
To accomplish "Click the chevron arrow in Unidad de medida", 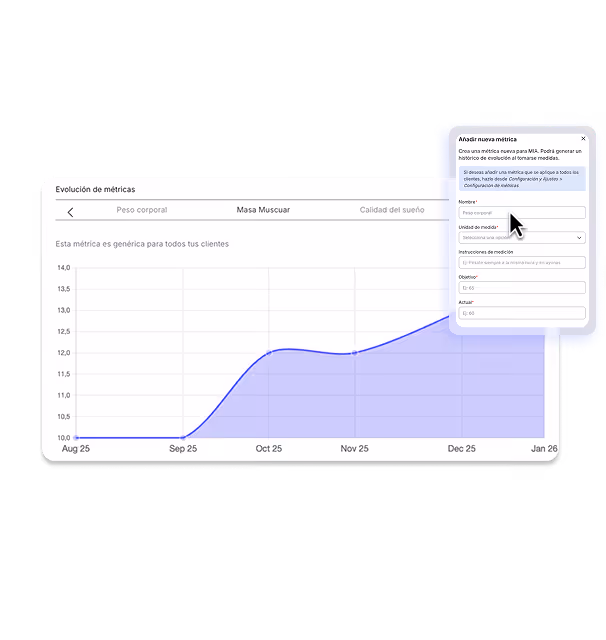I will point(579,238).
